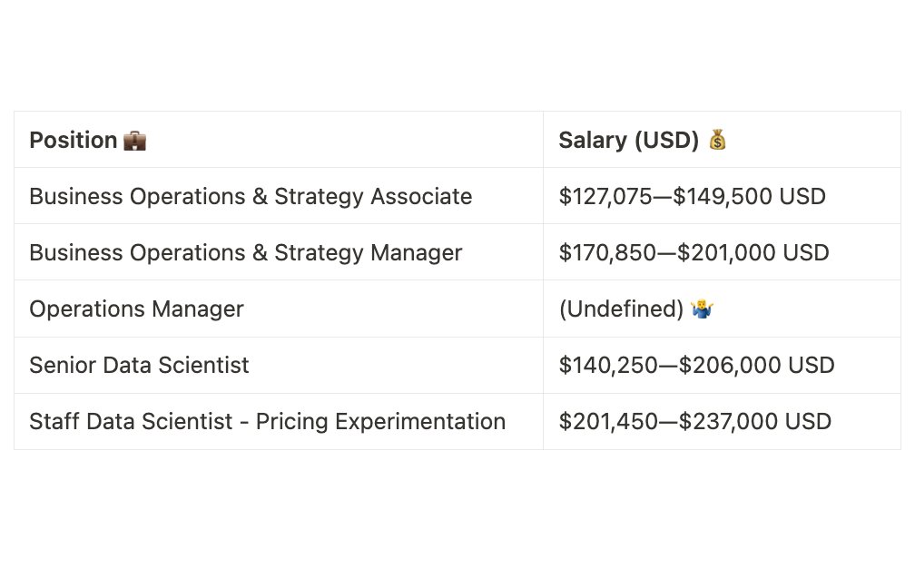Viewport: 915px width, 588px height.
Task: Click the $140,250—$206,000 USD salary cell
Action: coord(722,365)
